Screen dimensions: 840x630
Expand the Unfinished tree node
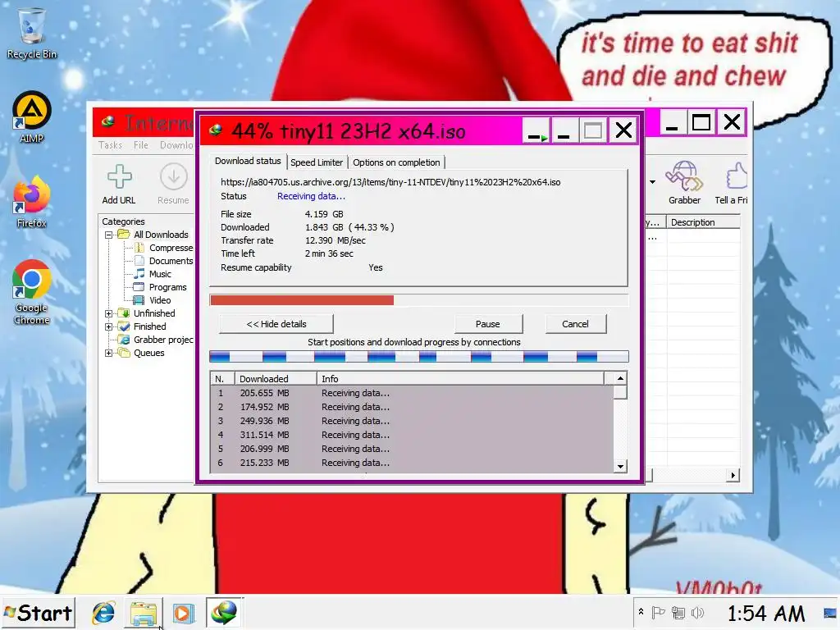pos(109,313)
